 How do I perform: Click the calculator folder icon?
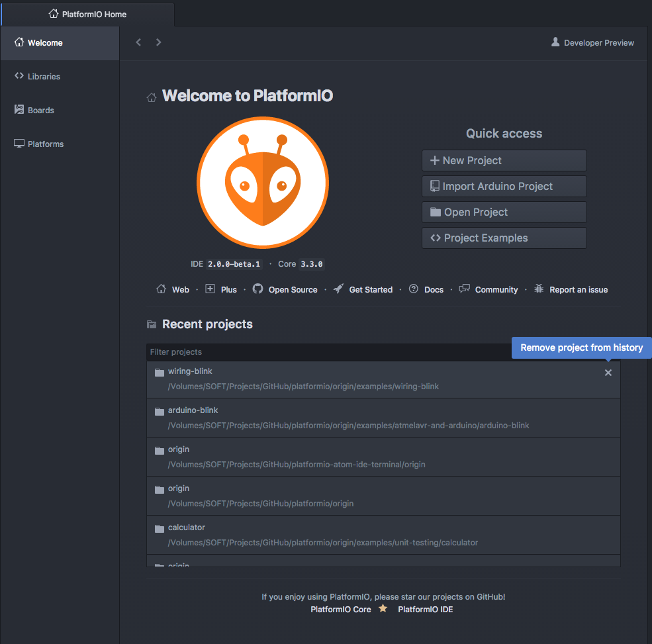(x=160, y=528)
